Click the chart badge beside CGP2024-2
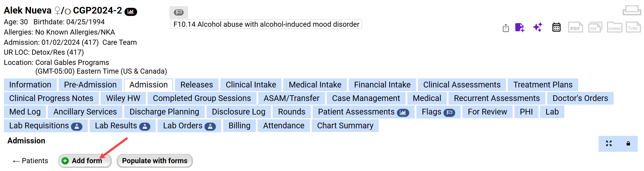Screen dimensions: 644x171 [x=131, y=12]
